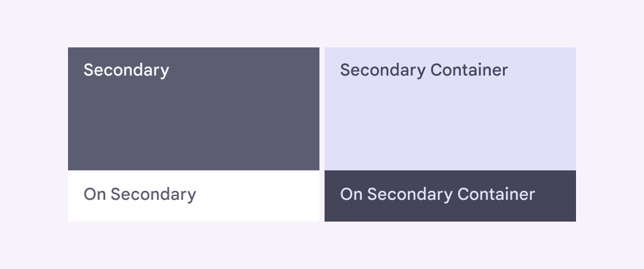Pick the lavender Secondary Container swatch
644x269 pixels.
pos(450,109)
